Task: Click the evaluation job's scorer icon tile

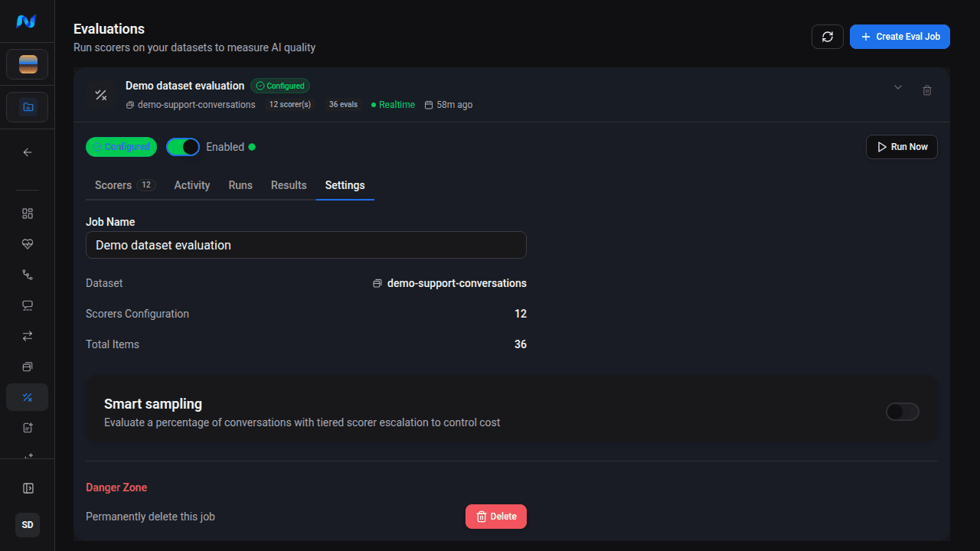Action: (x=100, y=95)
